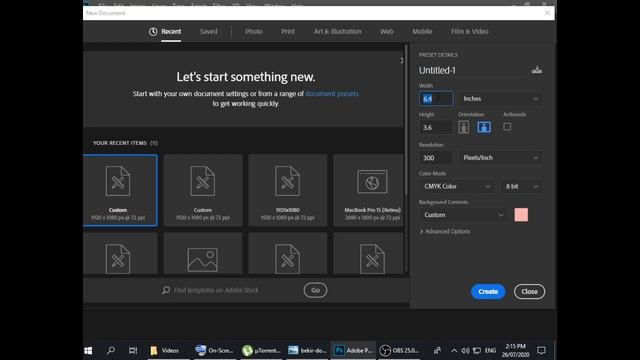
Task: Select the MacBook Pro 15 (Retina) preset
Action: pyautogui.click(x=369, y=190)
